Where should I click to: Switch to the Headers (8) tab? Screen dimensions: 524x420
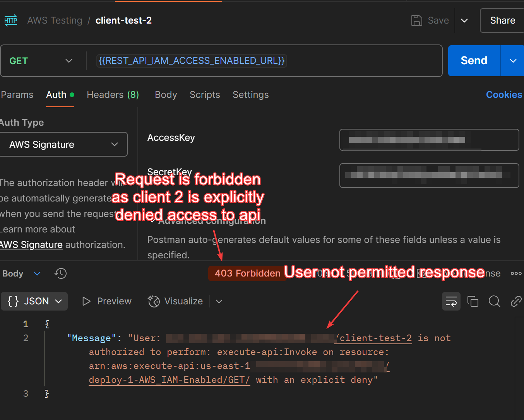113,95
